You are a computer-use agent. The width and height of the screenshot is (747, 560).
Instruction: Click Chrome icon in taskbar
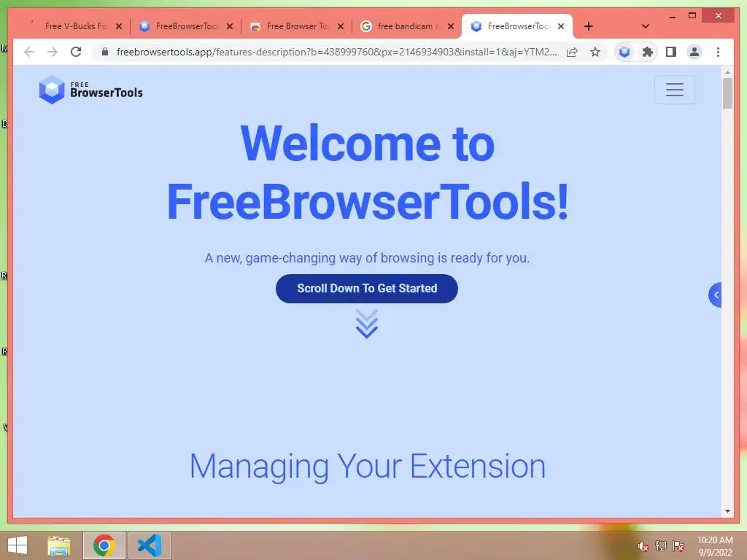click(104, 545)
